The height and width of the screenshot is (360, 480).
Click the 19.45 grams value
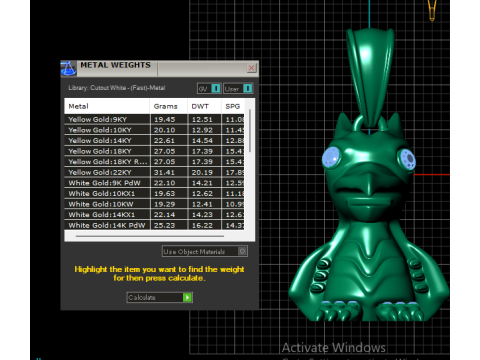click(164, 119)
